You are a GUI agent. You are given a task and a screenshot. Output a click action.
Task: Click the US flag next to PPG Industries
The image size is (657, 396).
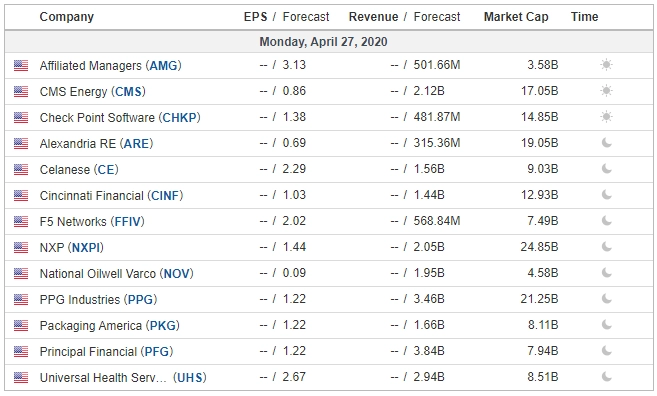pyautogui.click(x=21, y=300)
